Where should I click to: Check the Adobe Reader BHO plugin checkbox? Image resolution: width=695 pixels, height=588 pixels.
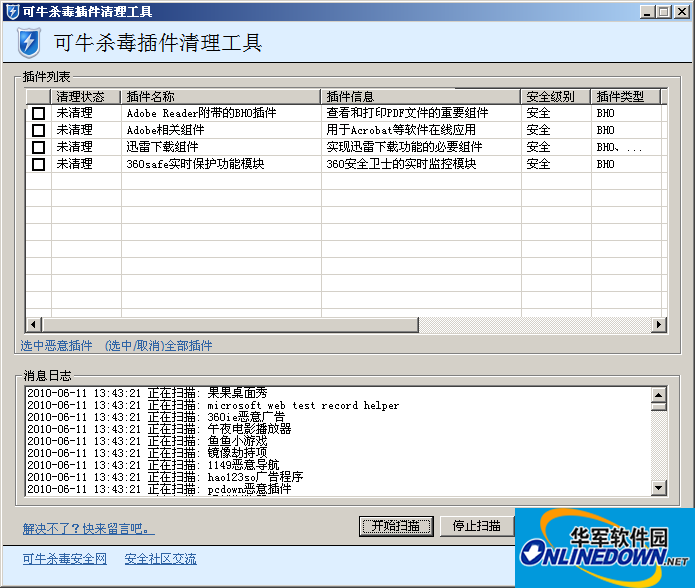pyautogui.click(x=39, y=113)
